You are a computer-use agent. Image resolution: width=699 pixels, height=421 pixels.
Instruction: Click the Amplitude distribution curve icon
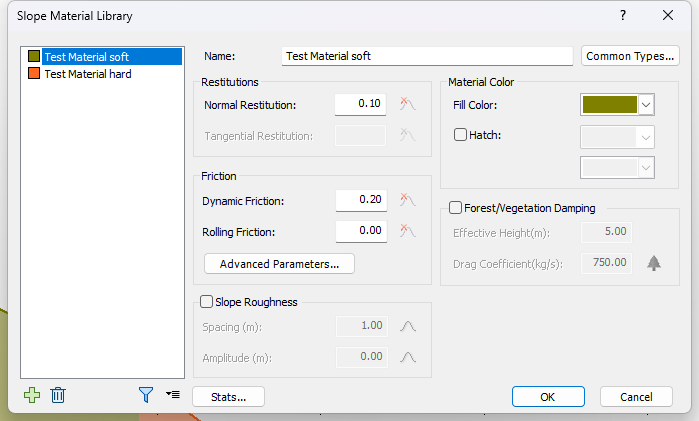coord(408,357)
